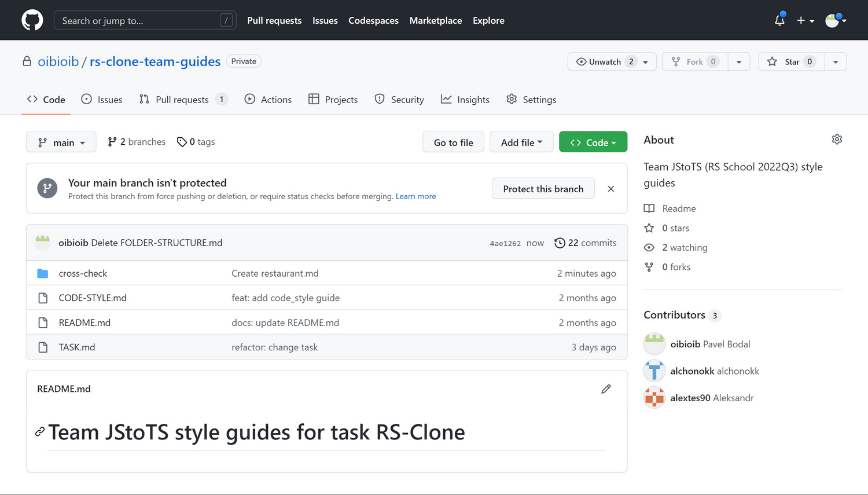Screen dimensions: 868x495
Task: Open the Projects tab
Action: (333, 100)
